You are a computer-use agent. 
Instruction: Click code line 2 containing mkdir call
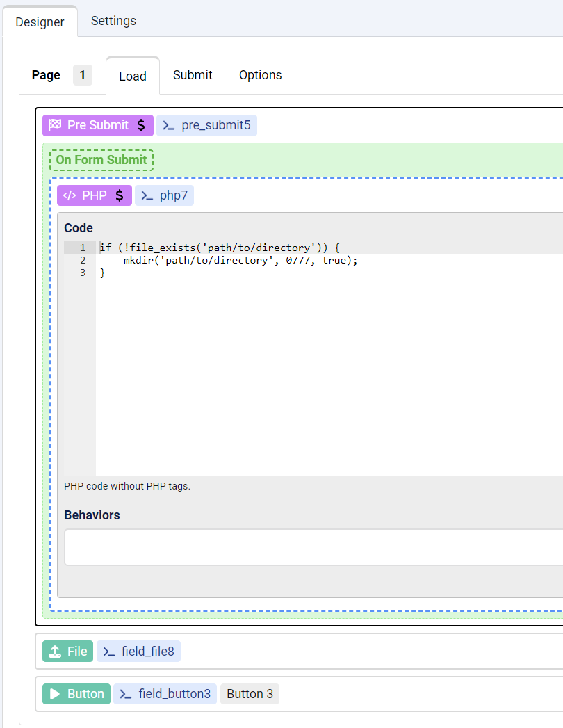[x=240, y=260]
